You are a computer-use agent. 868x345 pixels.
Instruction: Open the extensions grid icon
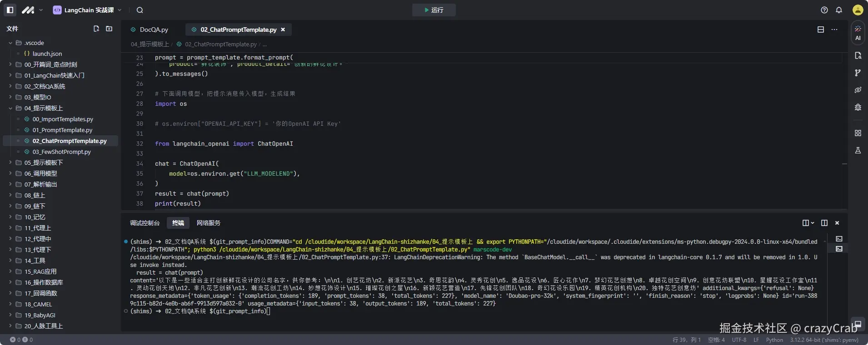(x=858, y=133)
